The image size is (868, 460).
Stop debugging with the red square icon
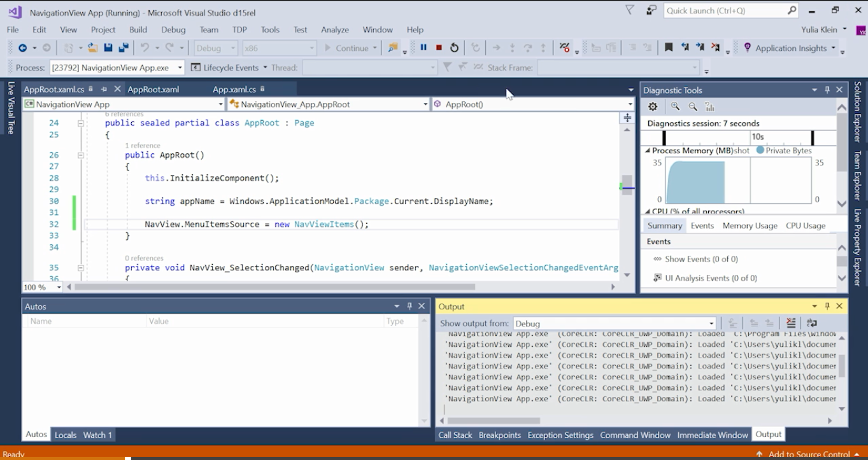439,48
